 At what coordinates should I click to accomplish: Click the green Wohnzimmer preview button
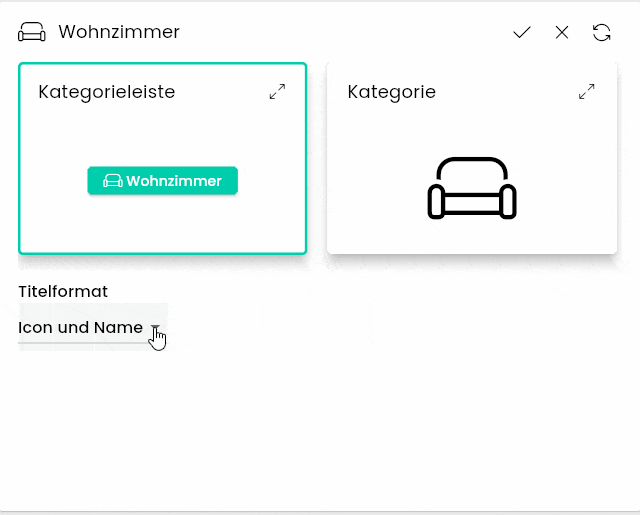(x=162, y=181)
